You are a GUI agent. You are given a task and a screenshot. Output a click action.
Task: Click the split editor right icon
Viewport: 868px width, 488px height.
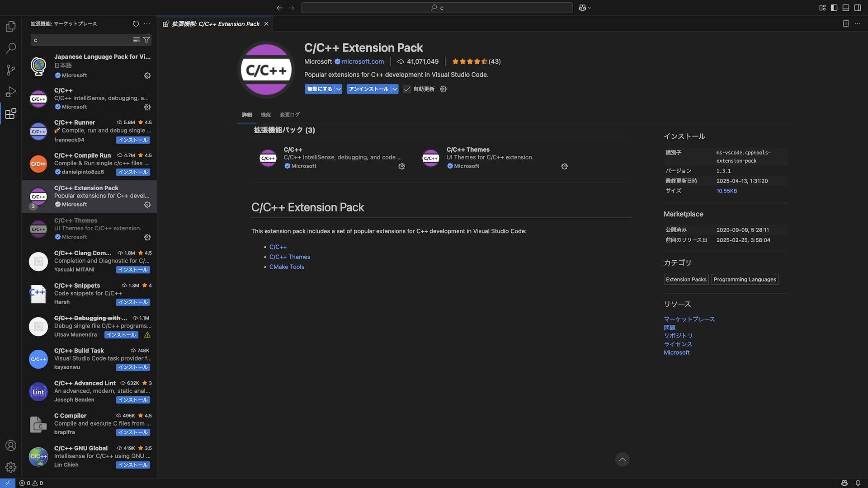(846, 23)
